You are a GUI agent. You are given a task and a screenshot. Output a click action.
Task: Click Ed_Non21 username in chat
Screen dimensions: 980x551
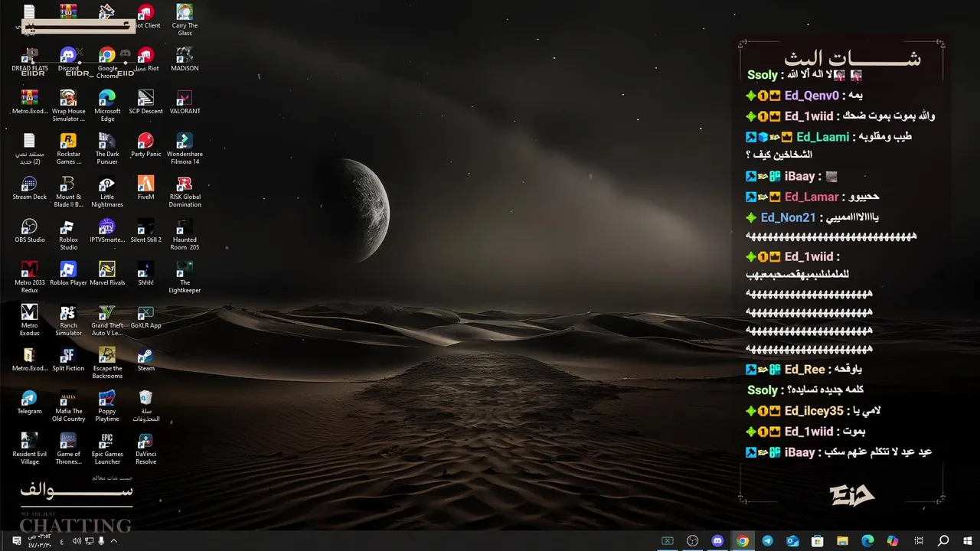tap(788, 217)
